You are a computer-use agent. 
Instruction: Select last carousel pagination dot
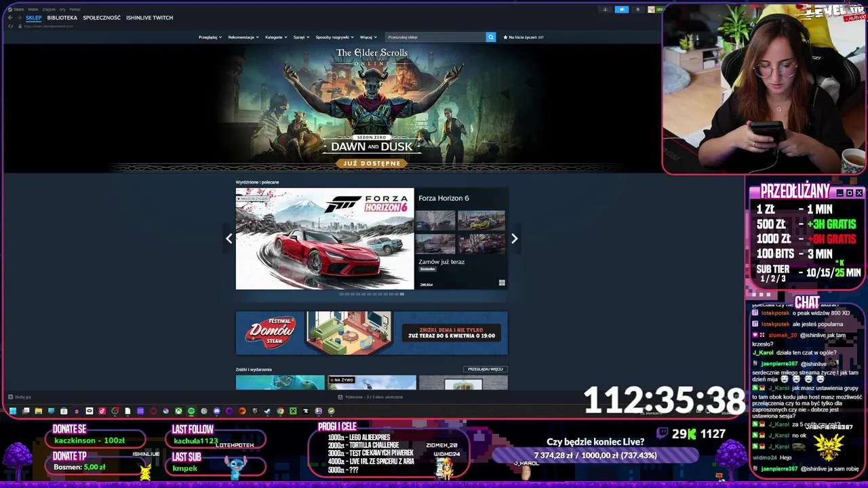point(402,294)
